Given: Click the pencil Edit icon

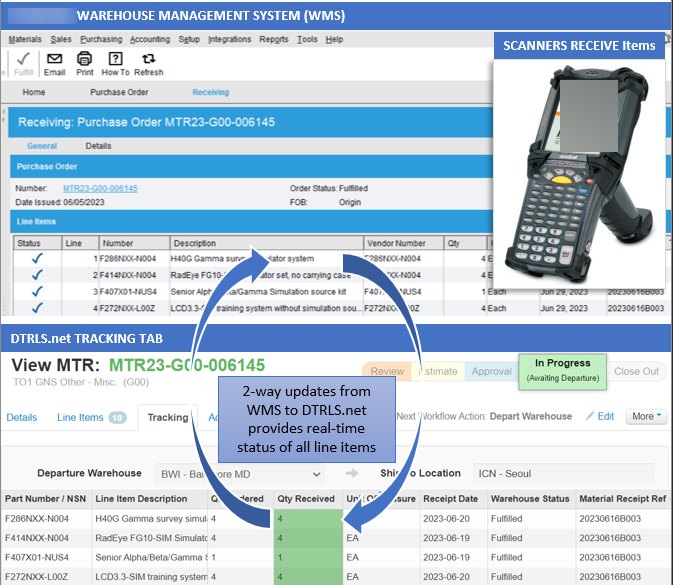Looking at the screenshot, I should 590,416.
